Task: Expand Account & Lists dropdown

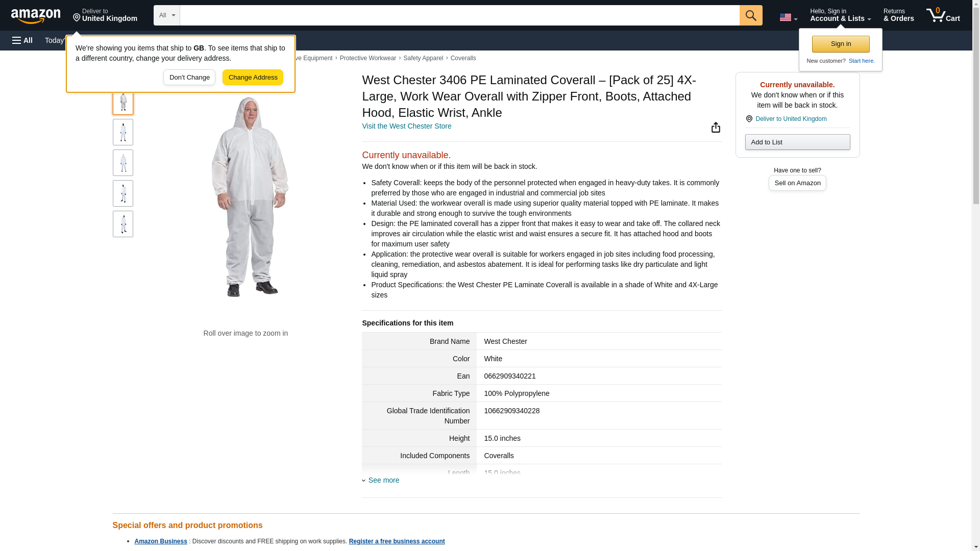Action: [x=840, y=15]
